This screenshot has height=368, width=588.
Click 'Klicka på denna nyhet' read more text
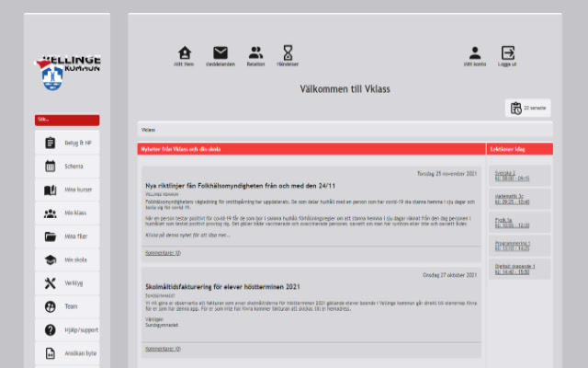[x=187, y=236]
